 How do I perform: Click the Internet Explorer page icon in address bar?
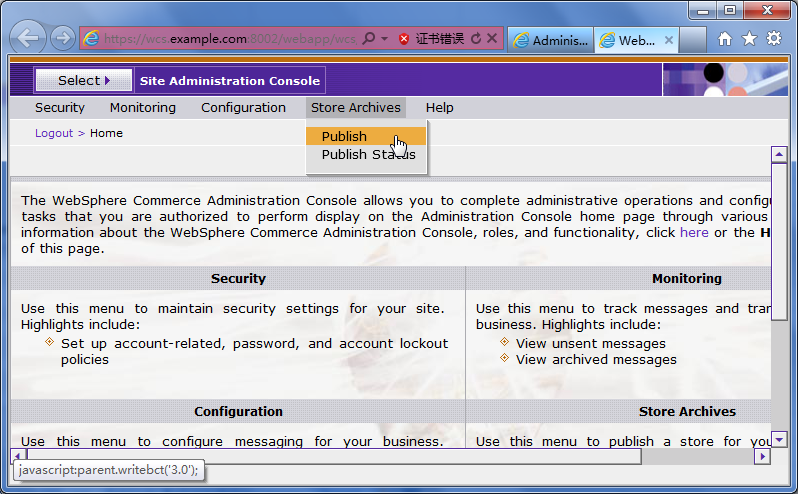tap(91, 39)
